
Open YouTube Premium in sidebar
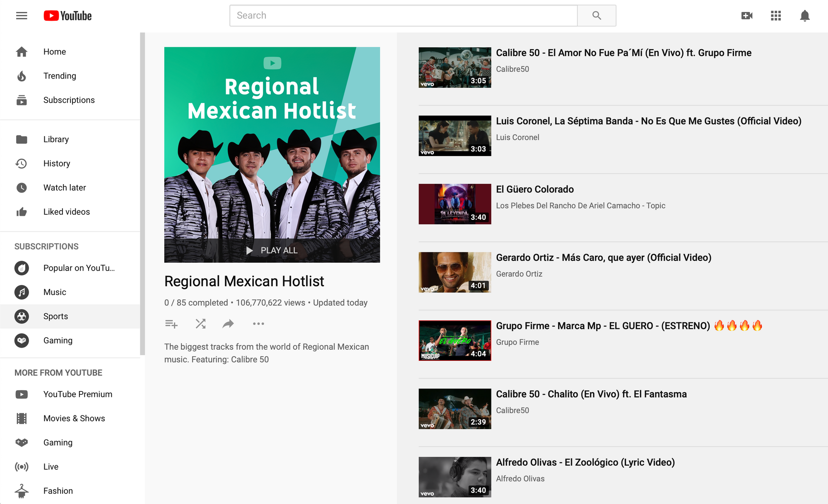tap(77, 394)
